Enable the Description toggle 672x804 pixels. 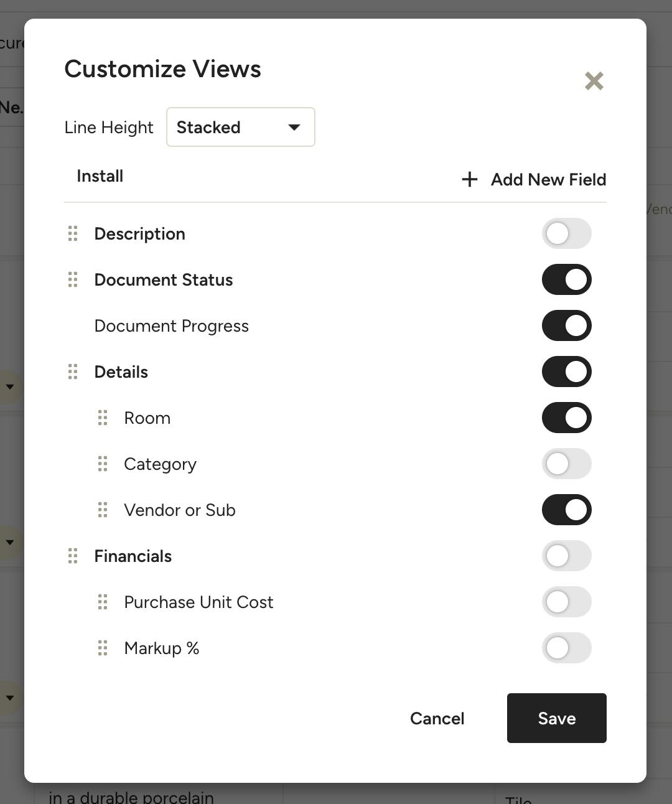[x=567, y=233]
